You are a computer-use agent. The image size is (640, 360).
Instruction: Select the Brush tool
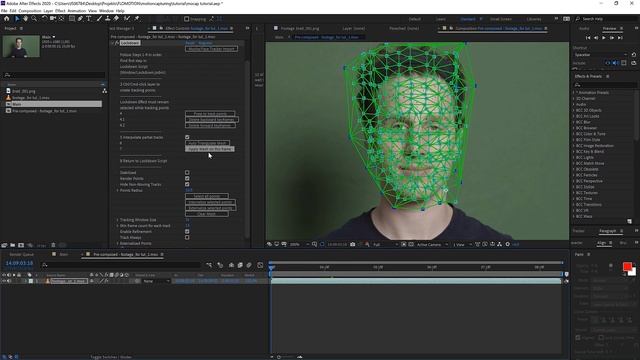tap(99, 19)
